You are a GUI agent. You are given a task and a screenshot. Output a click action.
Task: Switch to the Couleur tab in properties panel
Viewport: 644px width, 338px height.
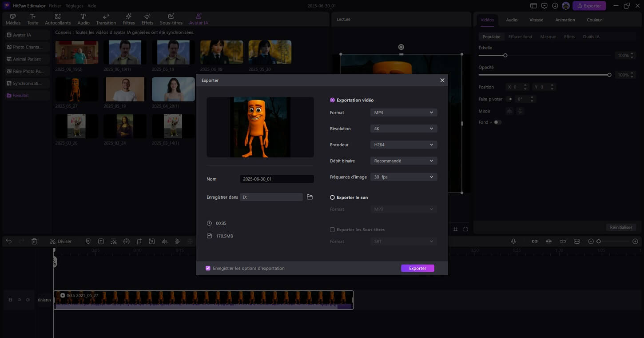(594, 20)
